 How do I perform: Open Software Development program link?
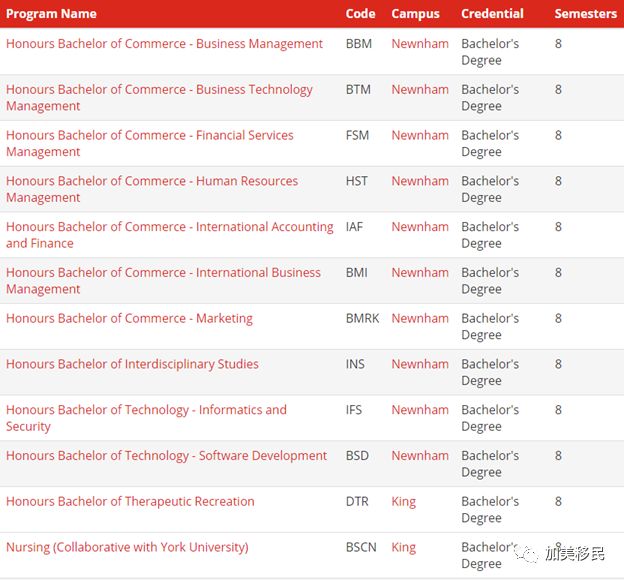tap(166, 456)
